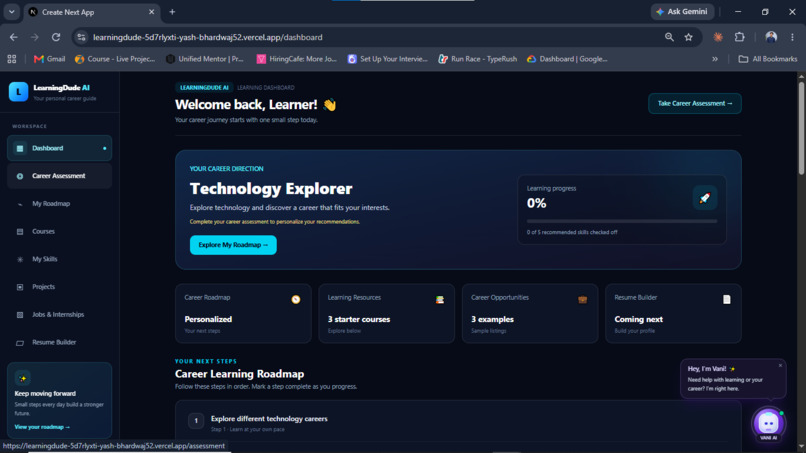This screenshot has height=453, width=806.
Task: Bookmark this page with the star icon
Action: (x=688, y=37)
